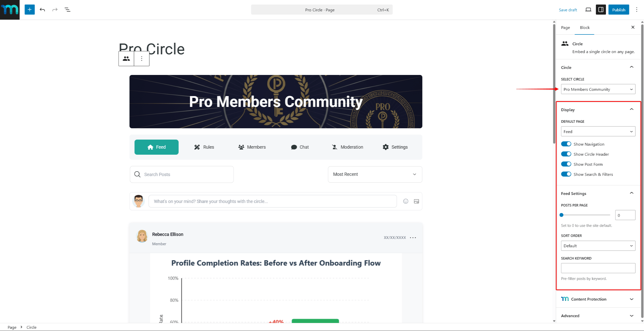Save the page as a draft
644x331 pixels.
click(x=568, y=10)
